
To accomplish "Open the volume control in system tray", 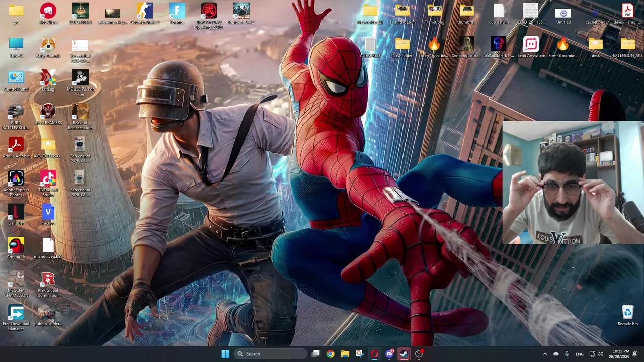I will click(600, 354).
